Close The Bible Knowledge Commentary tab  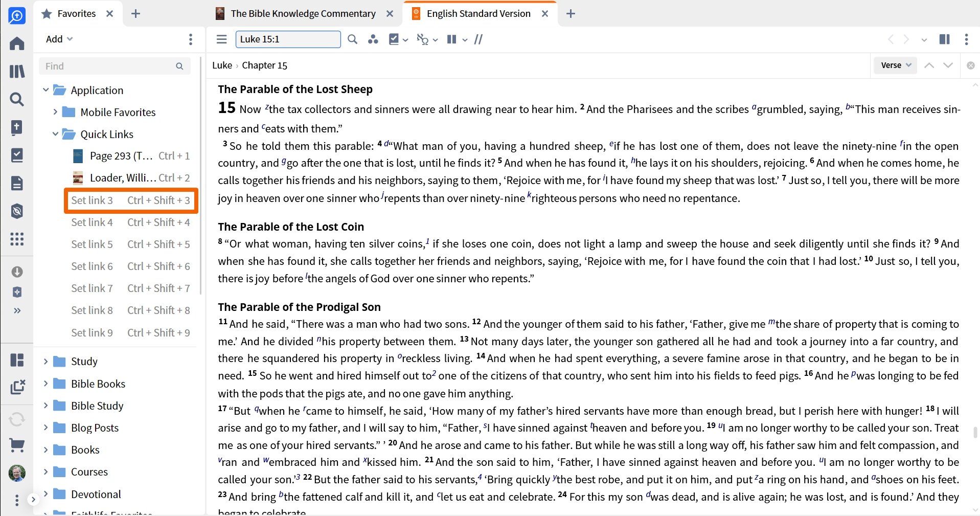point(390,14)
